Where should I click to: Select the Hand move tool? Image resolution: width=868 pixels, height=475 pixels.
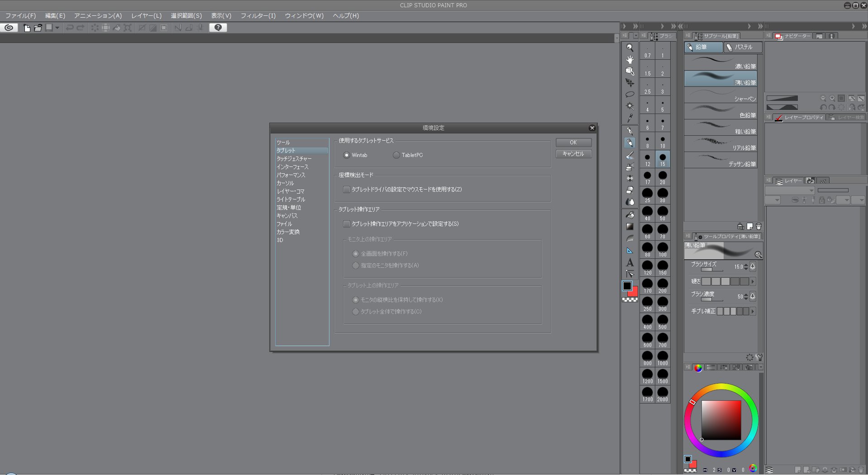pyautogui.click(x=630, y=59)
